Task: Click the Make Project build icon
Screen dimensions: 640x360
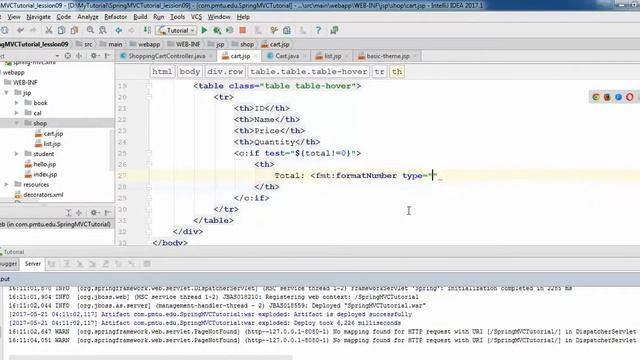Action: 147,30
